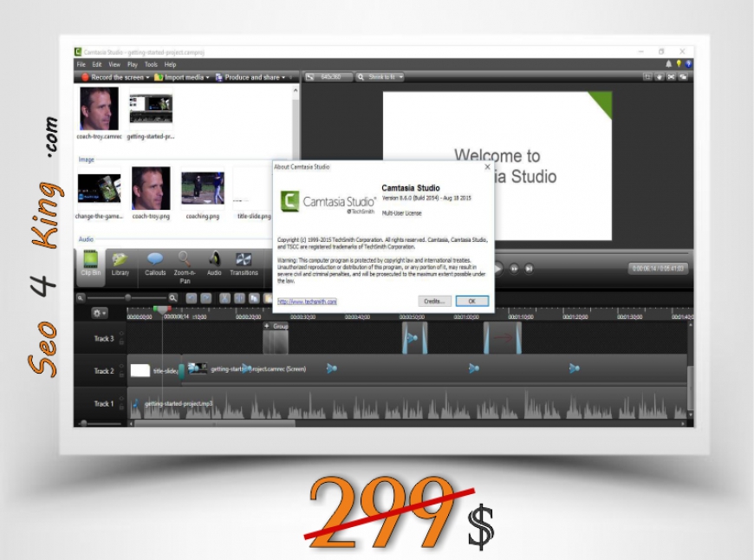Open the Transitions tool
754x560 pixels.
pyautogui.click(x=244, y=264)
